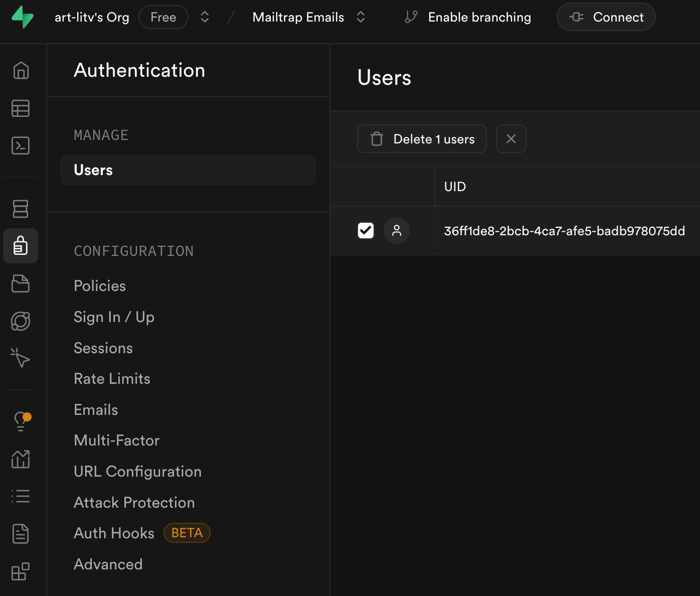Open Rate Limits settings

[112, 379]
